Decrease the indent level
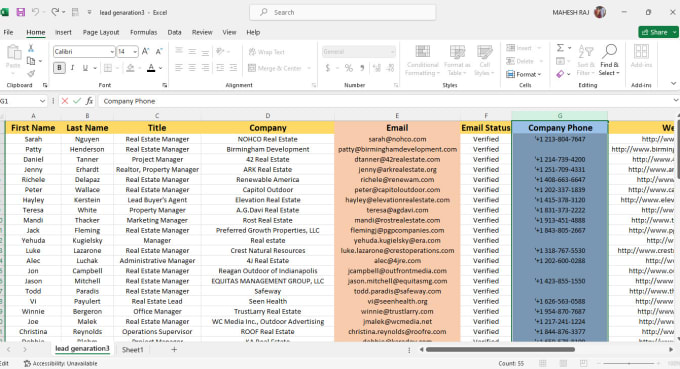This screenshot has width=680, height=369. click(220, 68)
